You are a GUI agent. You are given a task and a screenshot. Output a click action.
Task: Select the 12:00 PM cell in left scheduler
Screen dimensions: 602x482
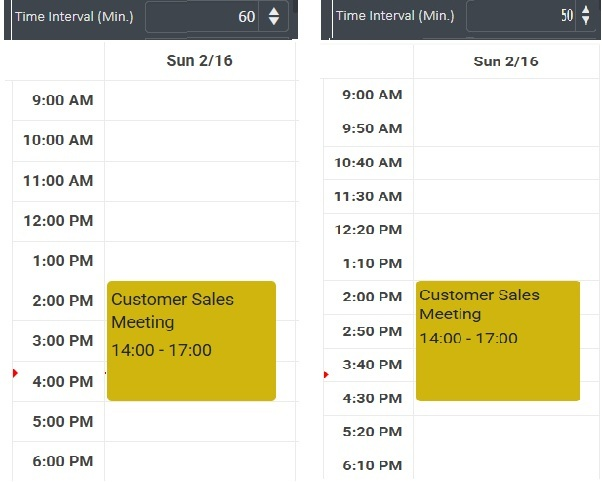coord(200,221)
